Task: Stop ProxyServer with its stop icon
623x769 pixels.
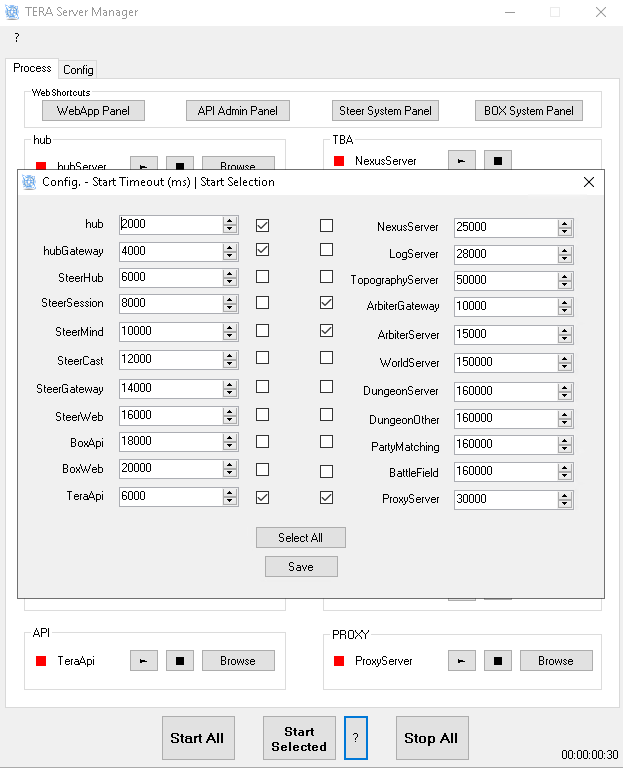Action: (x=498, y=661)
